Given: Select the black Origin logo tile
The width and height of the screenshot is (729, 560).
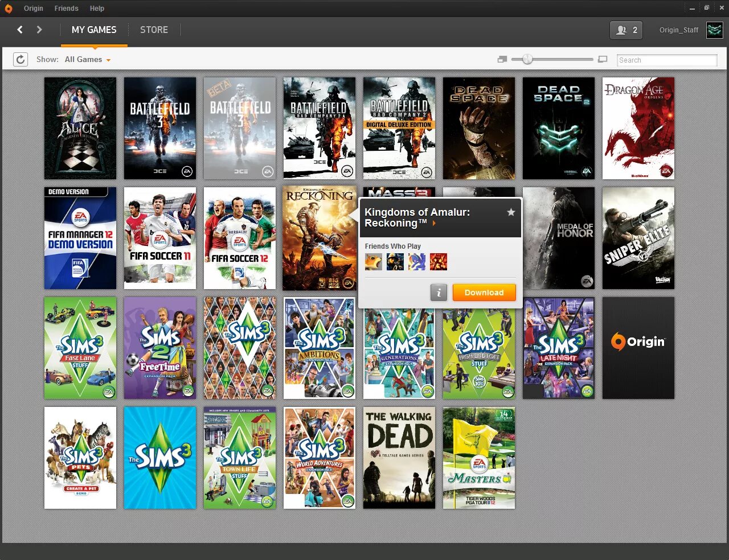Looking at the screenshot, I should (x=638, y=348).
